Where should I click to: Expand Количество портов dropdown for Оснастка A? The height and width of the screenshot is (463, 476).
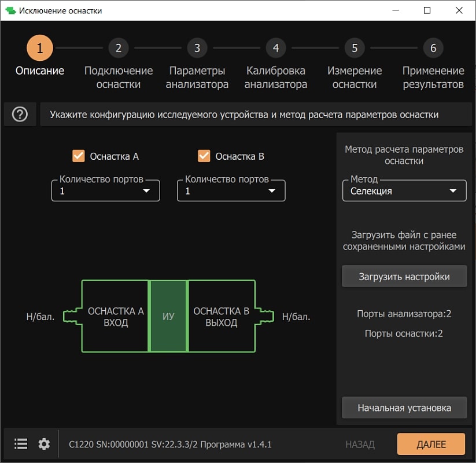[x=106, y=190]
